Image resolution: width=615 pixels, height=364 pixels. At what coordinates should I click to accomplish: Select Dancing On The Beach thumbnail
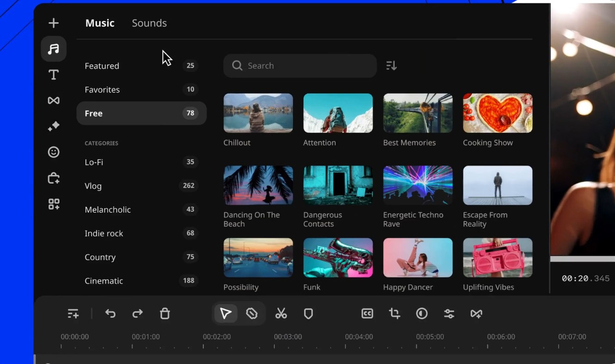pos(258,185)
